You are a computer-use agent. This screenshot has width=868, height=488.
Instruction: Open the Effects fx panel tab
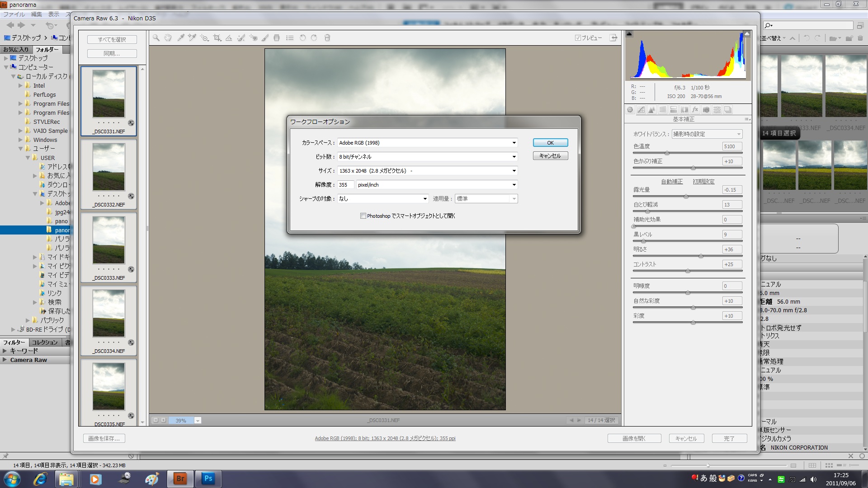pos(695,110)
